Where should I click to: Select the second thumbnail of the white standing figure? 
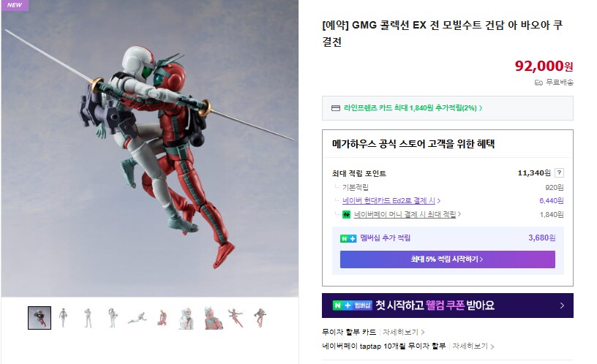[64, 318]
